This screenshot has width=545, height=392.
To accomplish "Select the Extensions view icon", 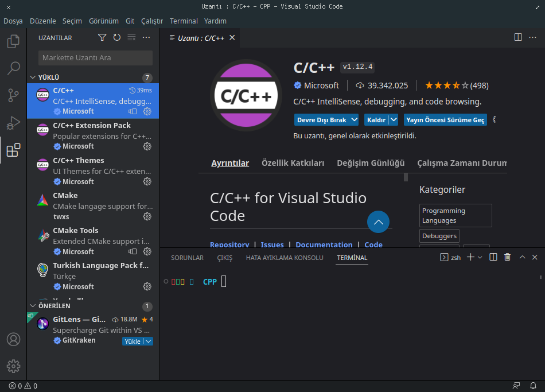I will point(13,150).
